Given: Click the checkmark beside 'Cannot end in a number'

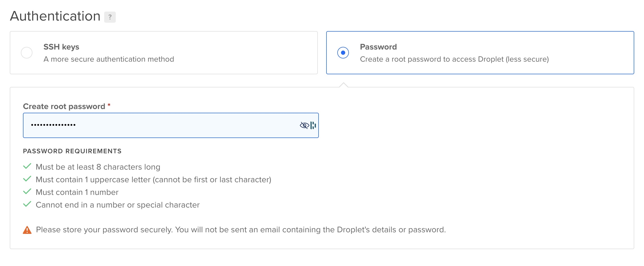Looking at the screenshot, I should [27, 204].
